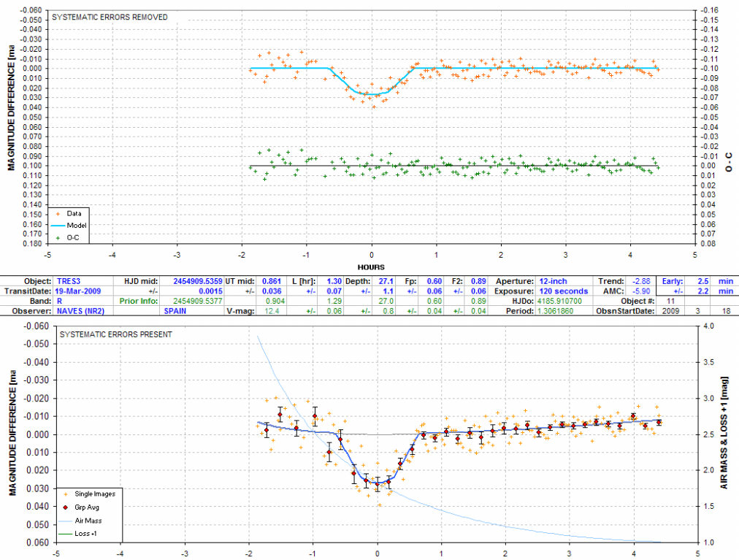This screenshot has width=739, height=560.
Task: Select the ObsnStartDate label
Action: coord(625,311)
